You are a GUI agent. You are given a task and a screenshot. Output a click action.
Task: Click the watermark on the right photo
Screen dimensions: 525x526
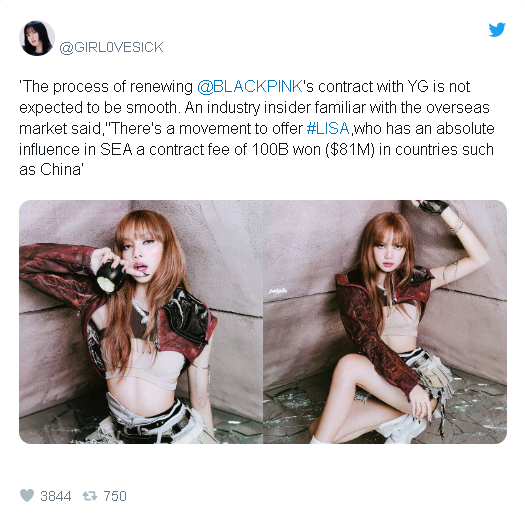pyautogui.click(x=278, y=291)
